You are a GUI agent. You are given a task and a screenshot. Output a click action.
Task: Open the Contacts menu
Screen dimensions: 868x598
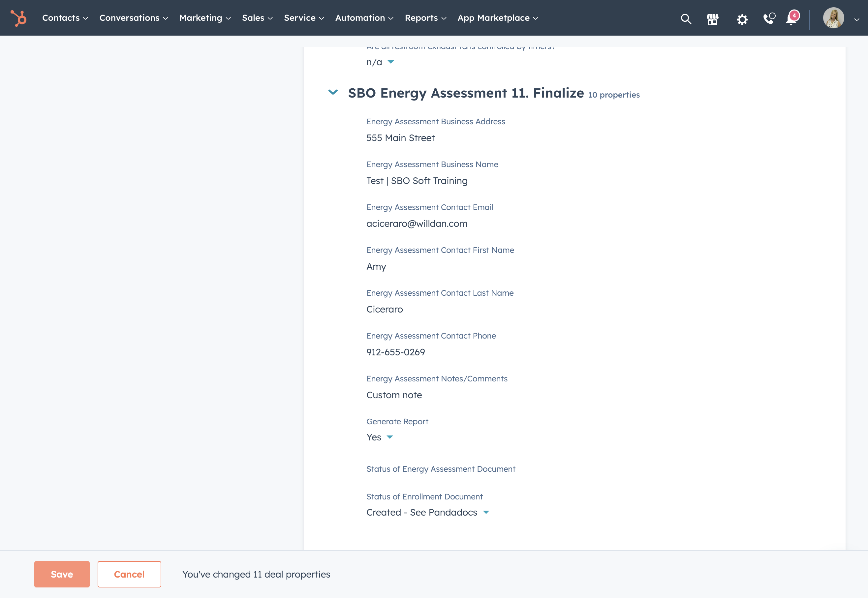65,18
